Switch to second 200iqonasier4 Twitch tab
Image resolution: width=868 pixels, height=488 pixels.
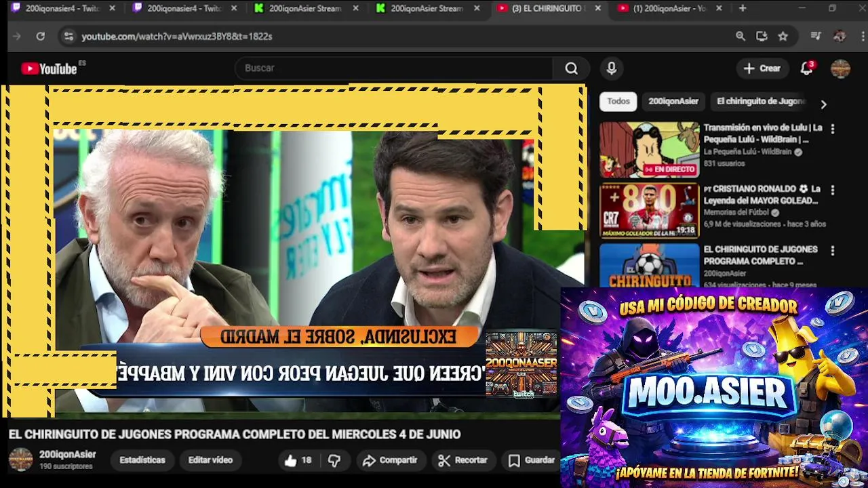point(184,8)
